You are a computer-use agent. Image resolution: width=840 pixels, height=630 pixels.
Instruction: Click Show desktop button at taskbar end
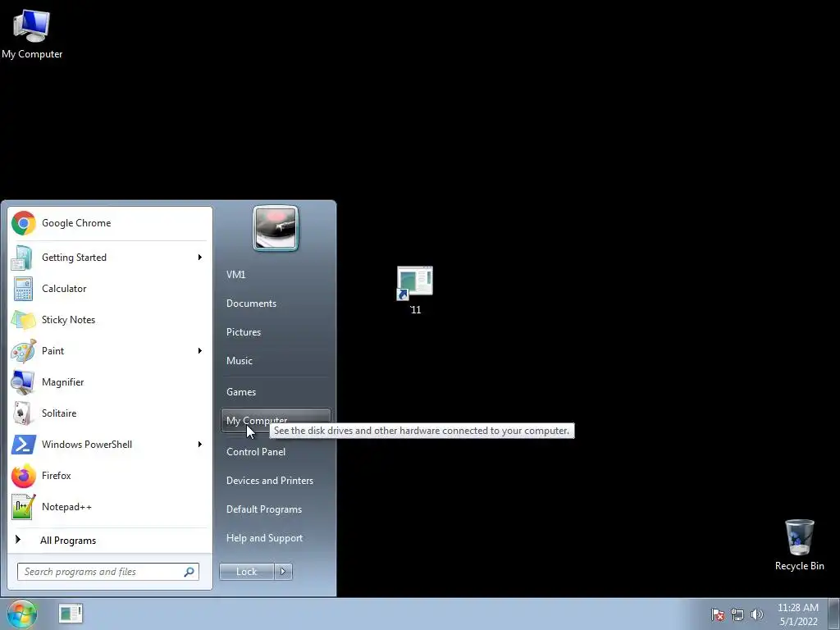point(834,614)
